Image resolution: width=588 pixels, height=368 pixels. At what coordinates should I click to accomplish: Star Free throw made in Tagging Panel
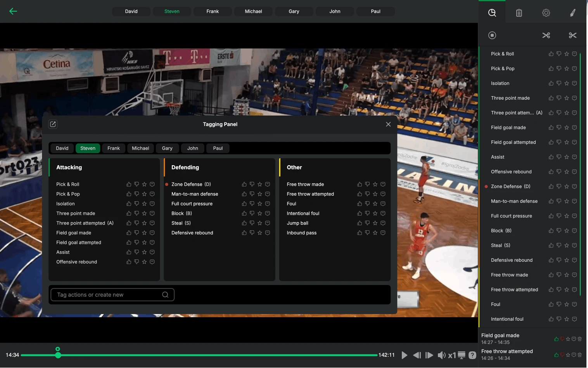pyautogui.click(x=375, y=184)
